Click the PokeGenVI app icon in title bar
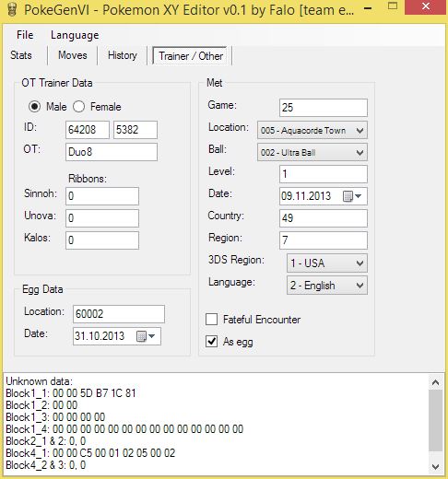The width and height of the screenshot is (448, 479). pyautogui.click(x=12, y=9)
